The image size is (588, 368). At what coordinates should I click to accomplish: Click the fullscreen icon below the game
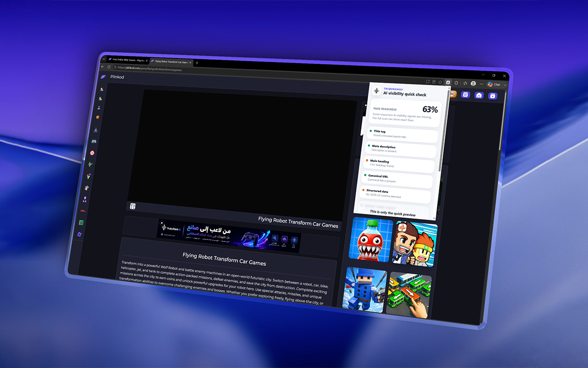click(132, 207)
